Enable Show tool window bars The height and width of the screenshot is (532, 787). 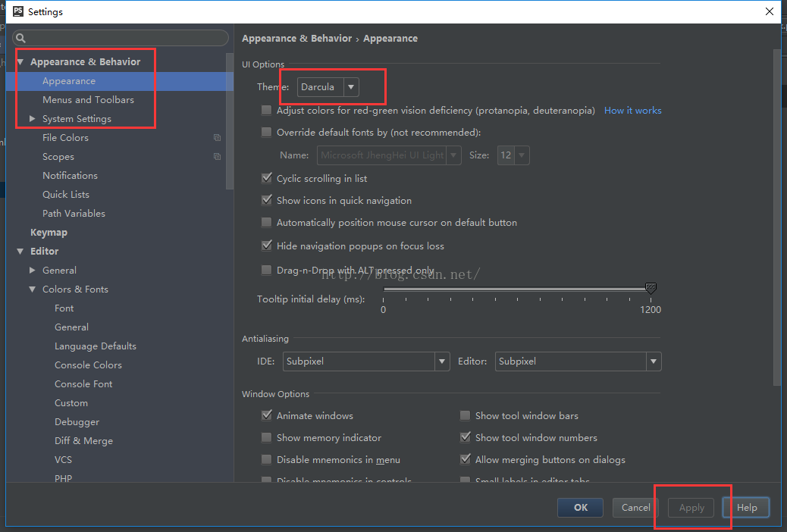click(466, 416)
